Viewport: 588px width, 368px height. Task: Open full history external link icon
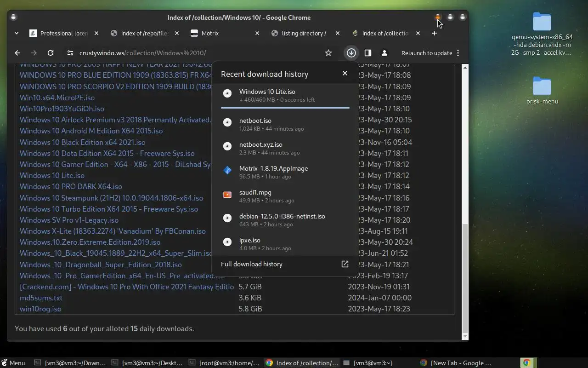(345, 264)
